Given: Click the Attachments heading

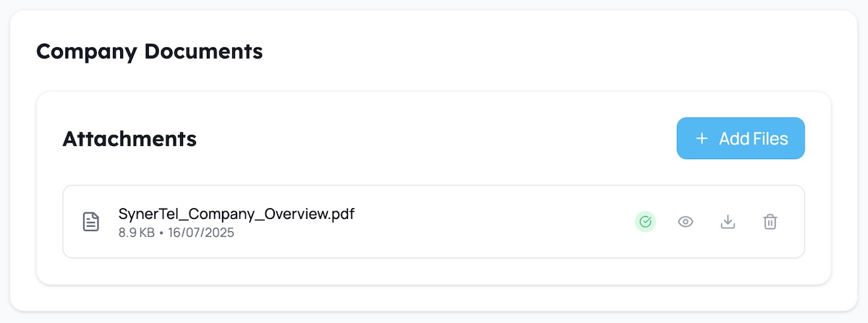Looking at the screenshot, I should pyautogui.click(x=129, y=139).
